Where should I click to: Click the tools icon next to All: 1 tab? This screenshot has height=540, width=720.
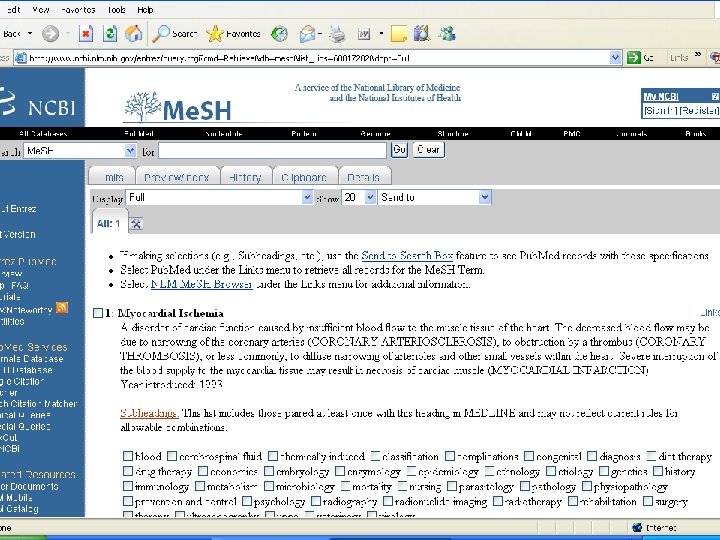(x=136, y=224)
